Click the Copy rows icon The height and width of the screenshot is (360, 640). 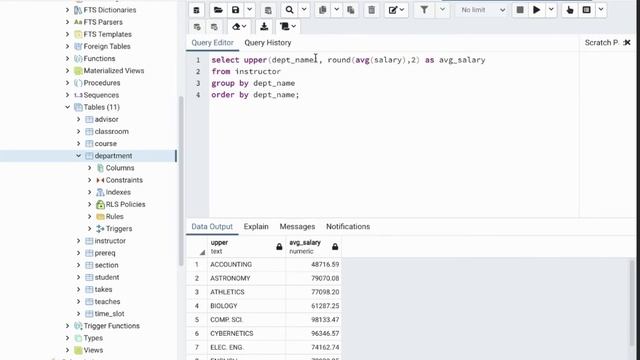point(322,10)
